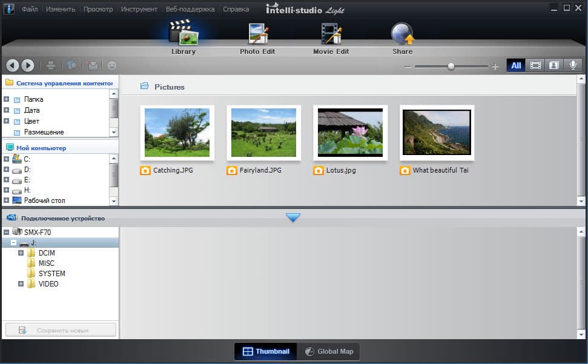Click blue triangle to collapse device panel
The height and width of the screenshot is (364, 588).
point(293,217)
